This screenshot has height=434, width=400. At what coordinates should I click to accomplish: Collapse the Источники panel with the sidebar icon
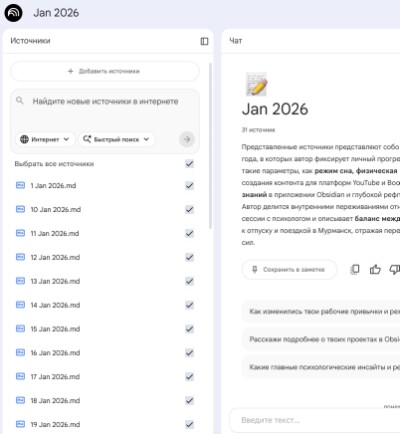pos(204,41)
